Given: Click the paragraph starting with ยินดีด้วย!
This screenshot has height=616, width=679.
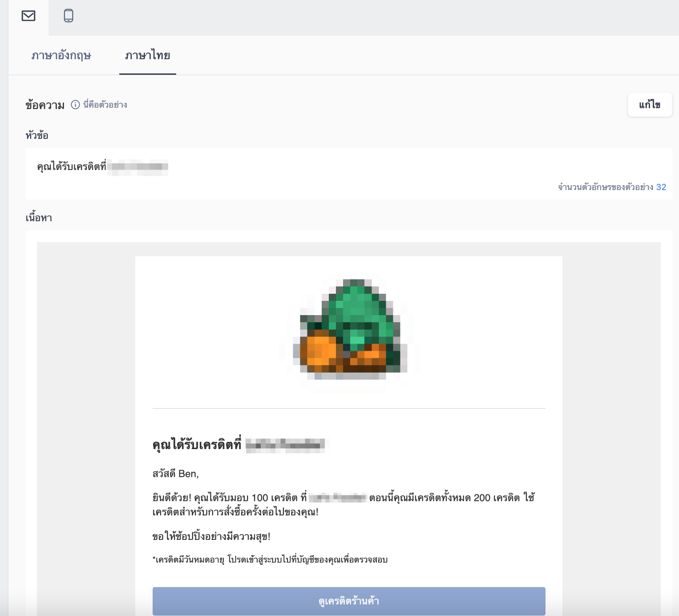Looking at the screenshot, I should tap(344, 505).
